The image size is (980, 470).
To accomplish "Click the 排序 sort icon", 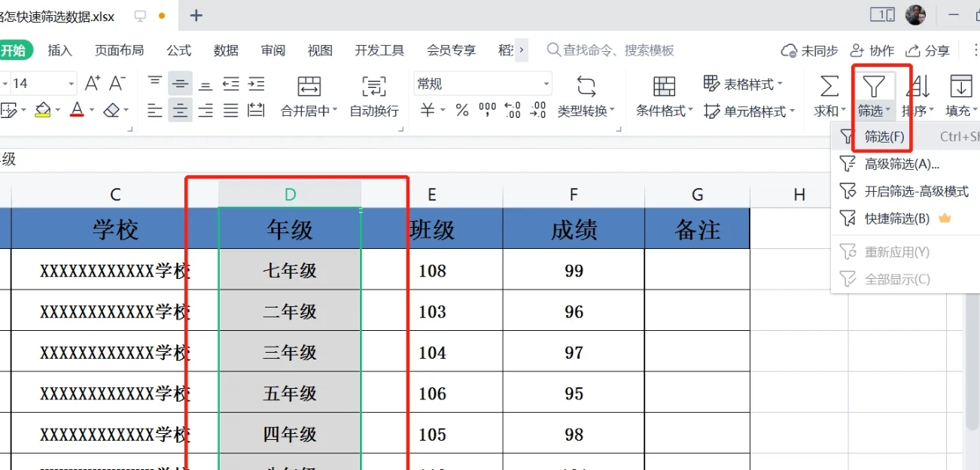I will click(918, 86).
